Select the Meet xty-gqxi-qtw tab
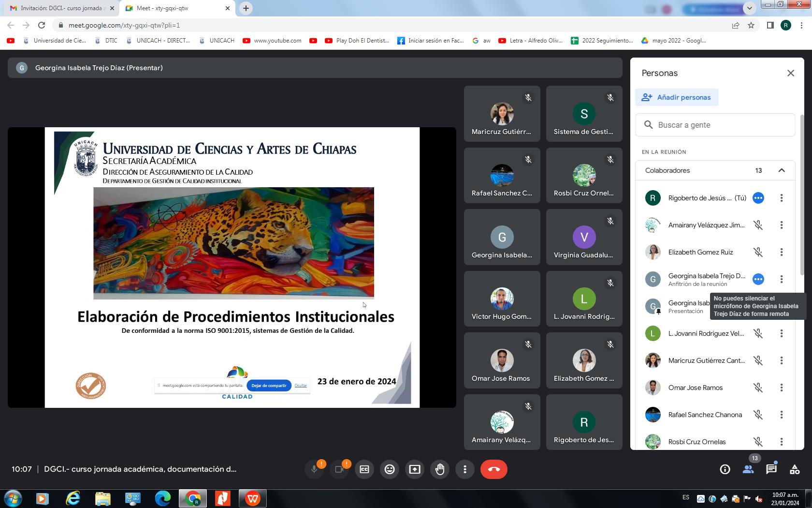 tap(176, 8)
